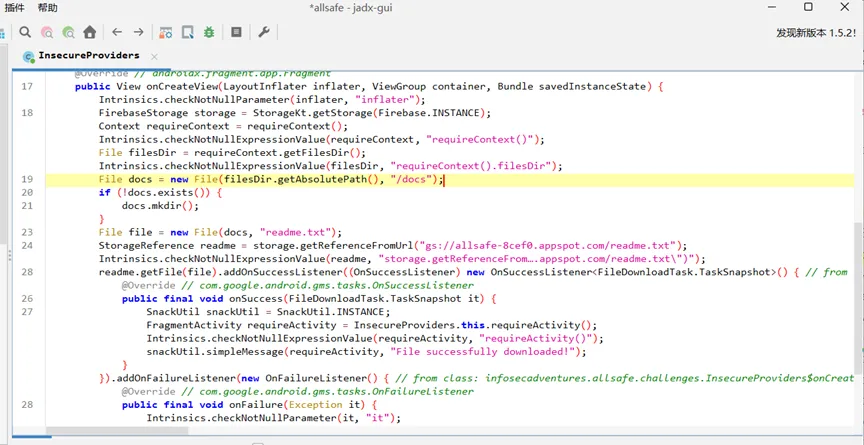864x445 pixels.
Task: Click "requireContext().filesDir" string
Action: click(x=473, y=166)
